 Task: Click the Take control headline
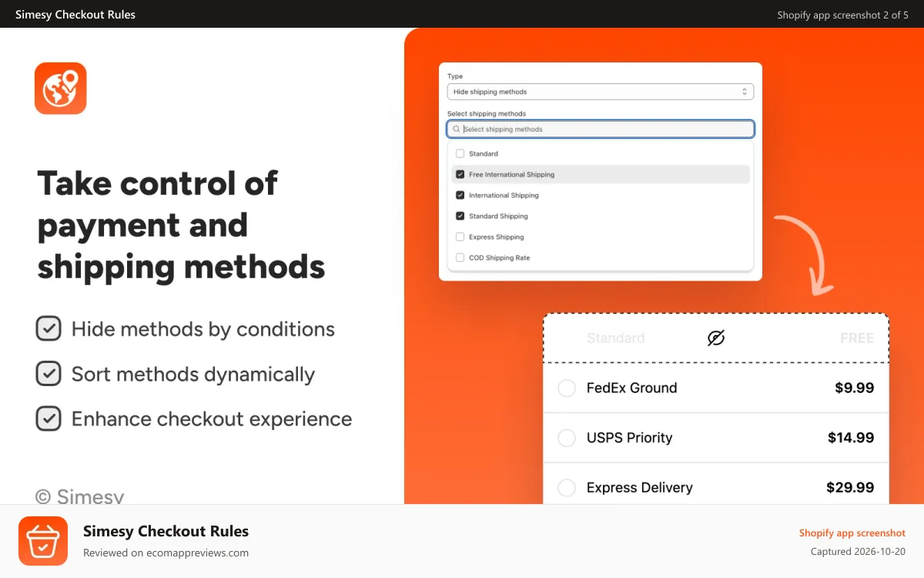(181, 225)
